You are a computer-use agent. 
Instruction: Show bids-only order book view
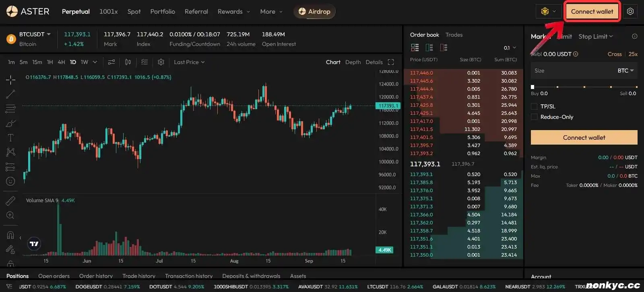pos(429,48)
